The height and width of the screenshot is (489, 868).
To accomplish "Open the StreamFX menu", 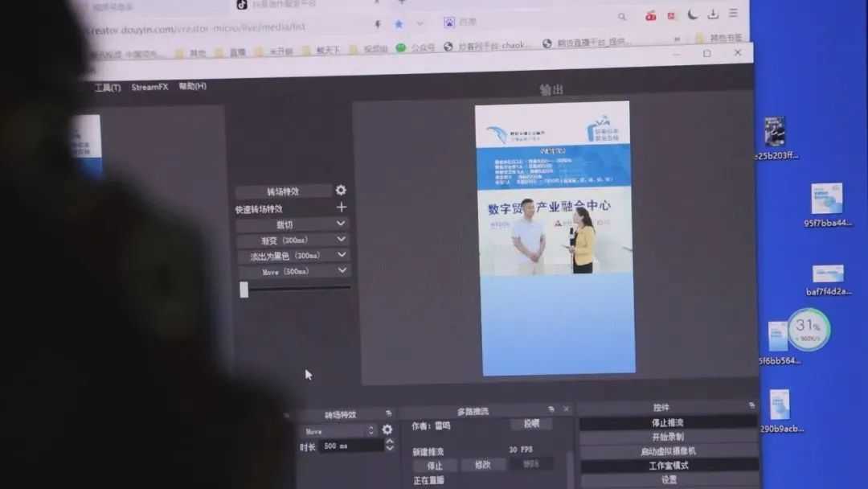I will click(149, 87).
